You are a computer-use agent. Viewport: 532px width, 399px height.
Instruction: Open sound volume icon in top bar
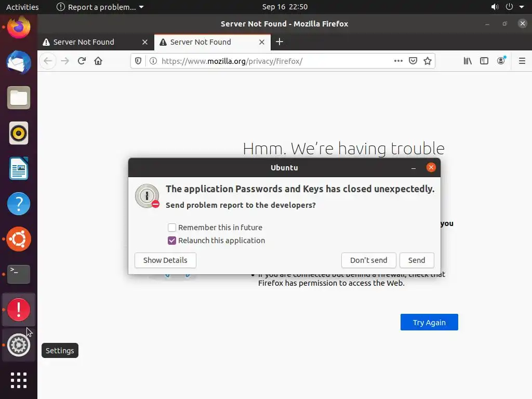(x=495, y=7)
